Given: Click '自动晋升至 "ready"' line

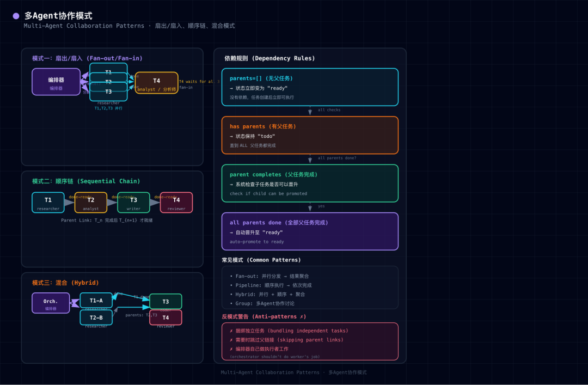Looking at the screenshot, I should (256, 233).
